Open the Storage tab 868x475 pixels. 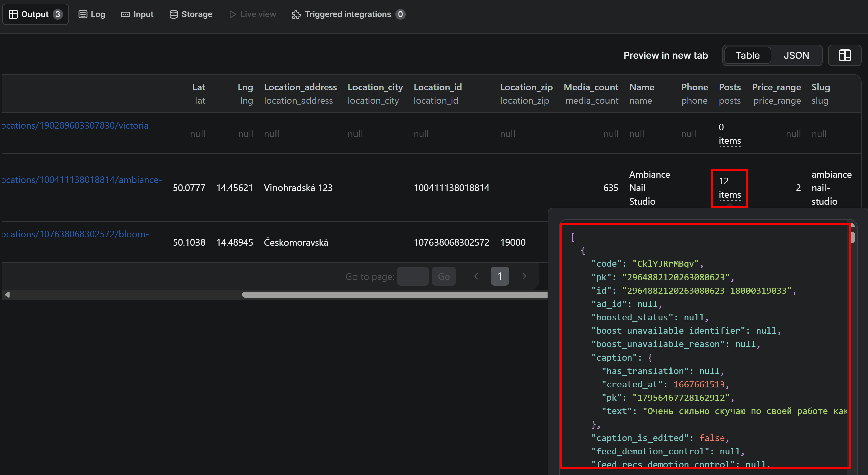191,14
